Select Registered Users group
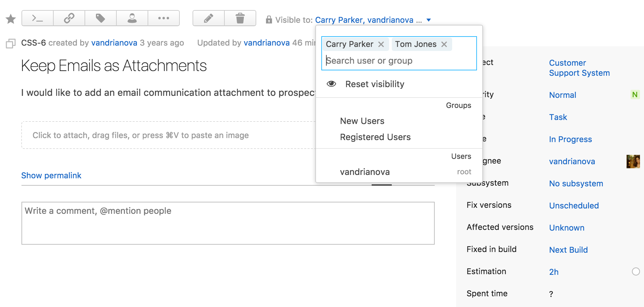The width and height of the screenshot is (644, 307). [375, 137]
